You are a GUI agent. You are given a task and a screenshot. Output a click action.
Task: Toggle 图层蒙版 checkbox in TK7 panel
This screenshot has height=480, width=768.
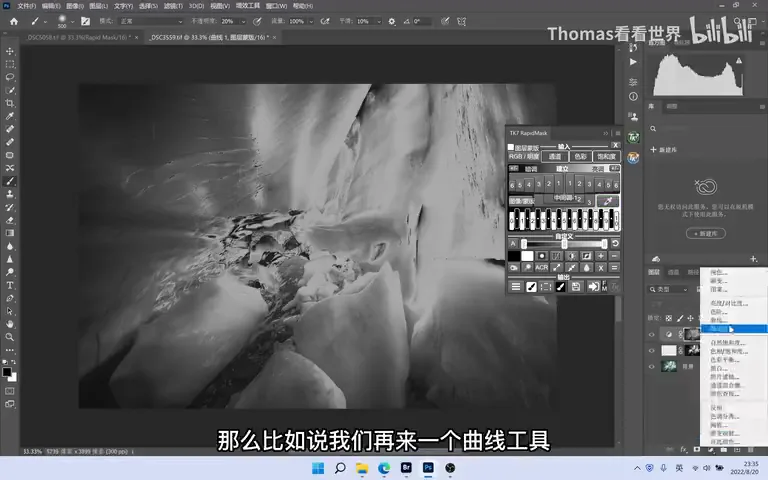(511, 147)
